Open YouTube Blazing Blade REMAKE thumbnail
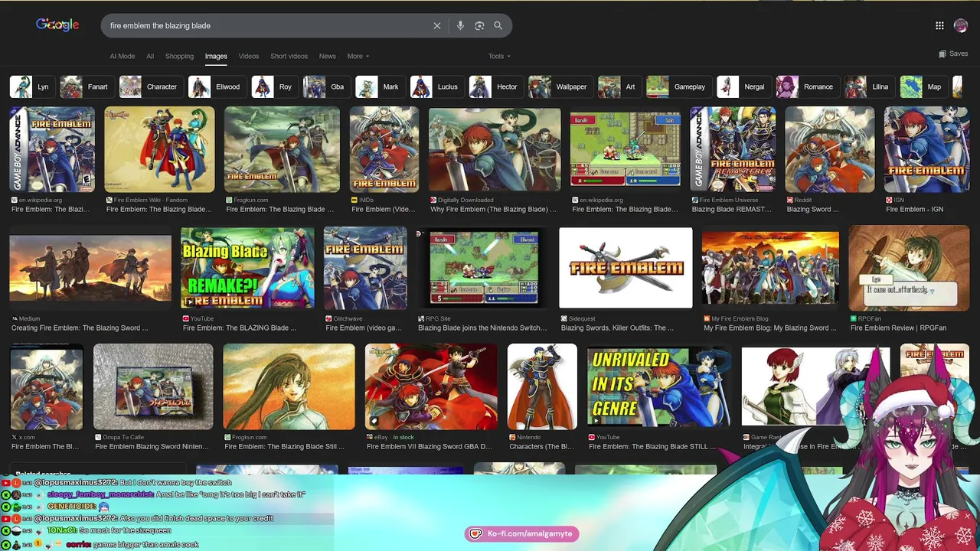Image resolution: width=980 pixels, height=551 pixels. click(x=247, y=268)
